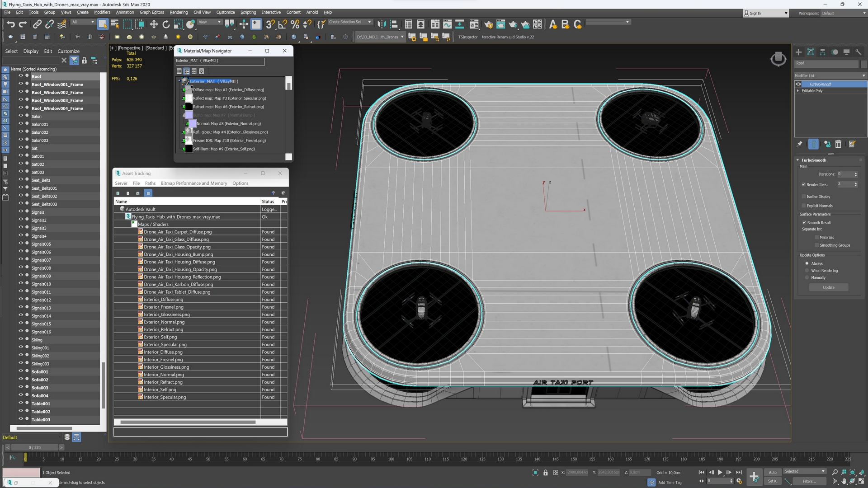Open the Render Setup teapot icon
The height and width of the screenshot is (488, 868).
[488, 24]
